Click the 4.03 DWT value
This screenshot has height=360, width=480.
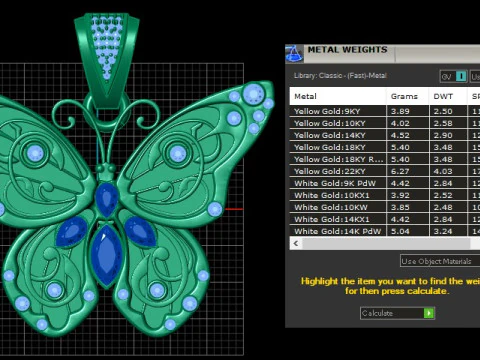[443, 171]
